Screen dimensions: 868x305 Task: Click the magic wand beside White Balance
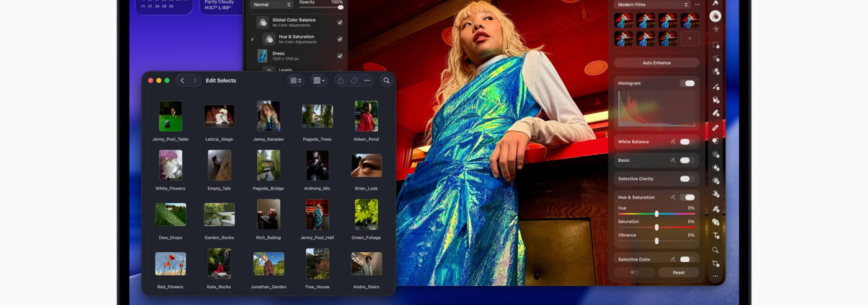pyautogui.click(x=673, y=142)
